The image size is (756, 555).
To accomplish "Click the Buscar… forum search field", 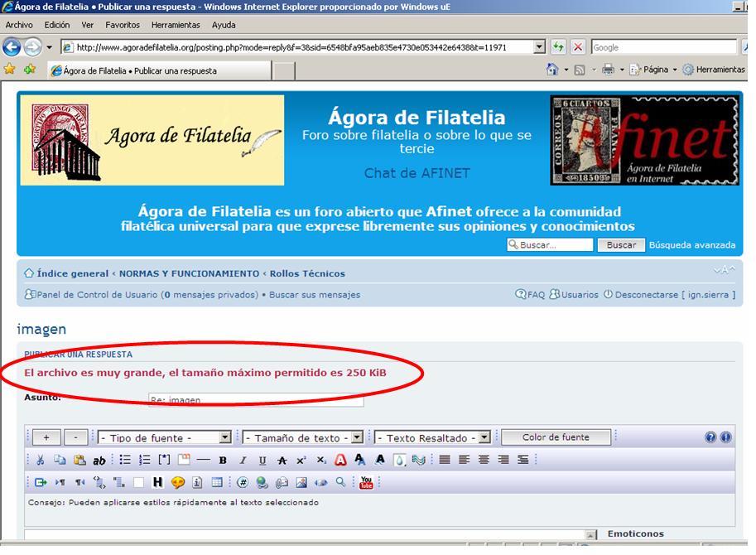I will point(550,245).
